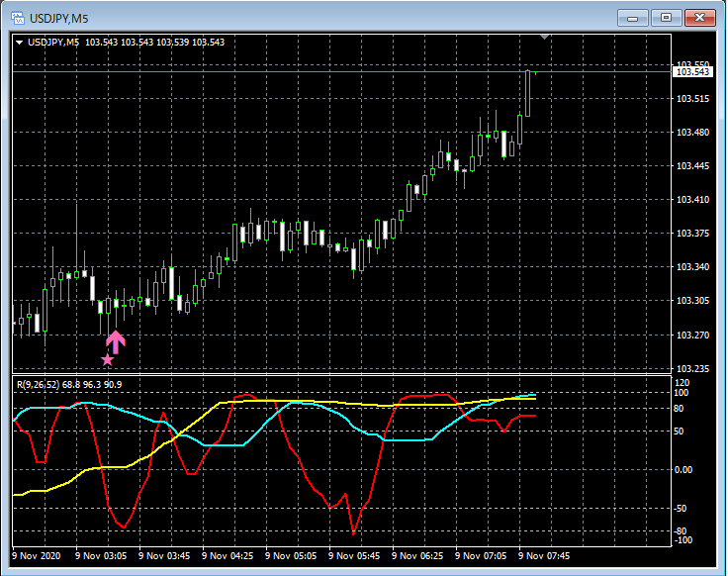Maximize the USDJPY,M5 chart window
The width and height of the screenshot is (728, 576).
point(666,18)
